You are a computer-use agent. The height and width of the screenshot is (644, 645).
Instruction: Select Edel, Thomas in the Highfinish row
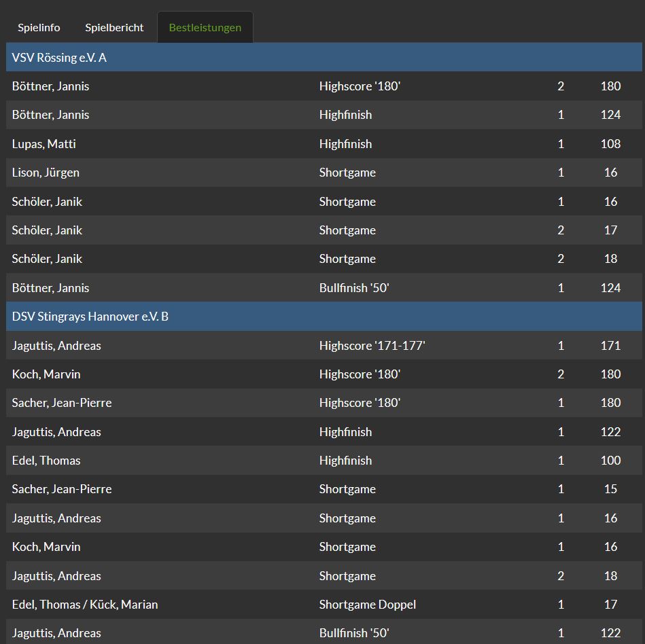click(x=46, y=461)
